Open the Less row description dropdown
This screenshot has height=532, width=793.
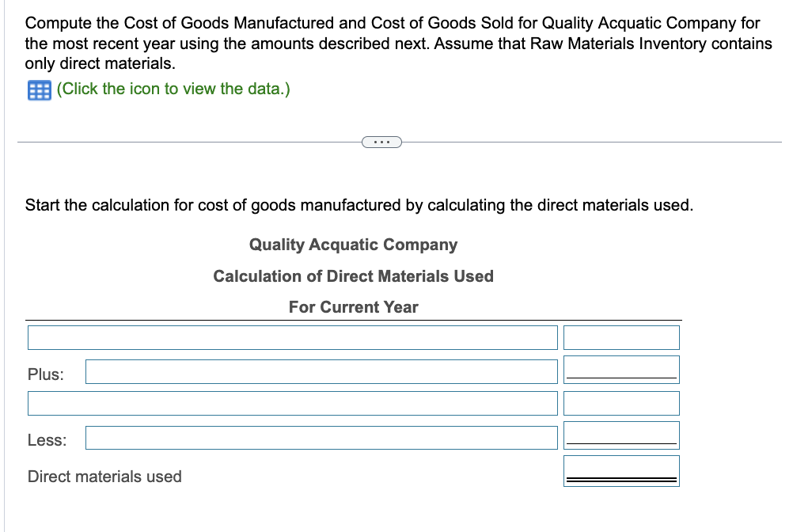pos(321,437)
